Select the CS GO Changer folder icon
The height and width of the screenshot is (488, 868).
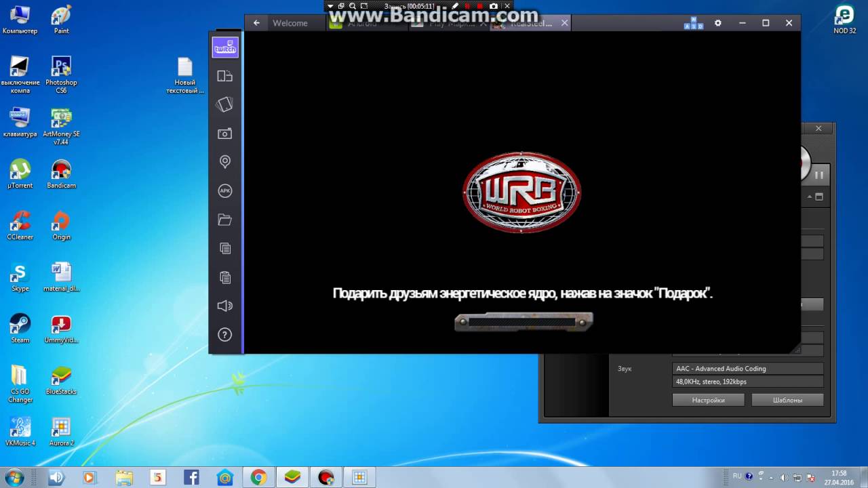click(x=20, y=384)
